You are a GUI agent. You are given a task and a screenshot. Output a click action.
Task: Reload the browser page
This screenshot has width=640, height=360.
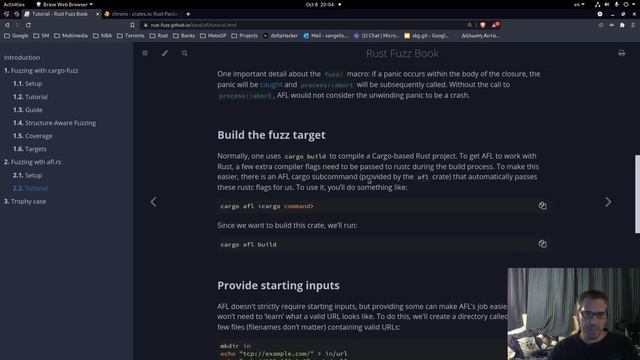[28, 25]
